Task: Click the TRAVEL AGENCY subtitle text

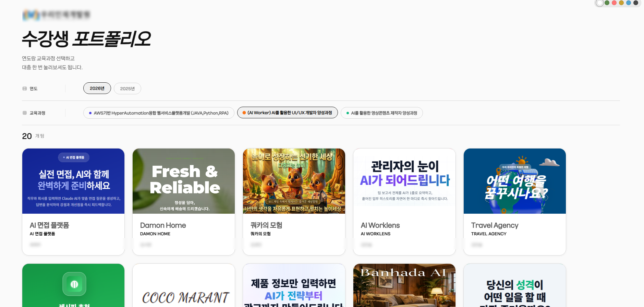Action: click(489, 234)
